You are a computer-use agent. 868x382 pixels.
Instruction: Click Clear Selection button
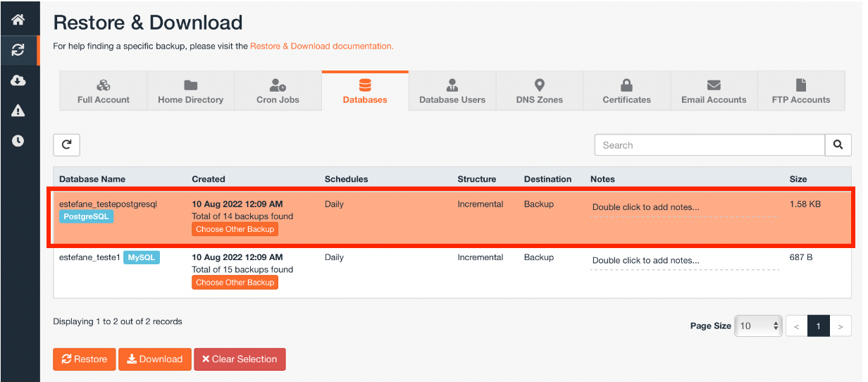pyautogui.click(x=240, y=359)
